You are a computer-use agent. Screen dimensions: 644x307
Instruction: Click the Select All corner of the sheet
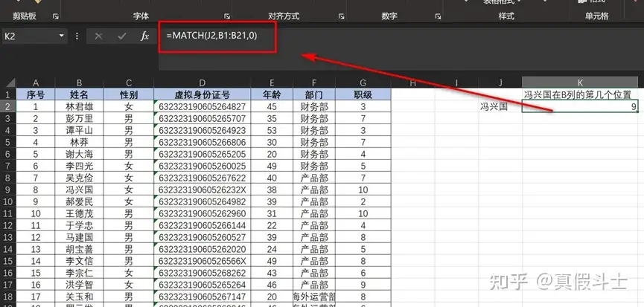(9, 82)
